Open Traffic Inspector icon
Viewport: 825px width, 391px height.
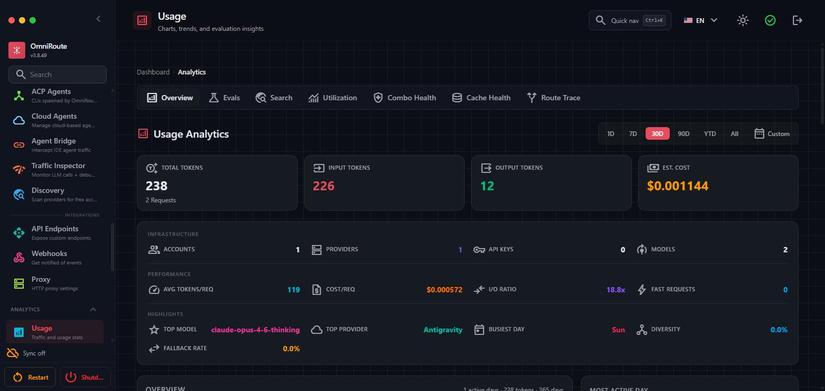pyautogui.click(x=19, y=170)
